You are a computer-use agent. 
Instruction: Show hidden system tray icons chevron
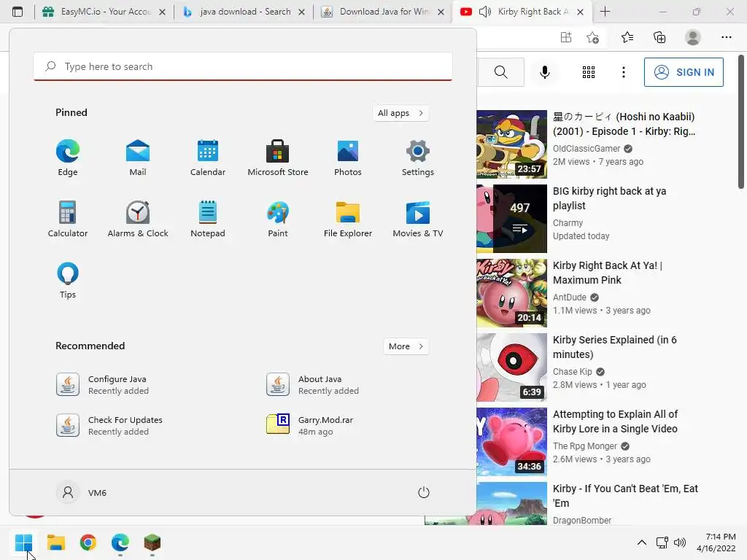click(x=642, y=542)
